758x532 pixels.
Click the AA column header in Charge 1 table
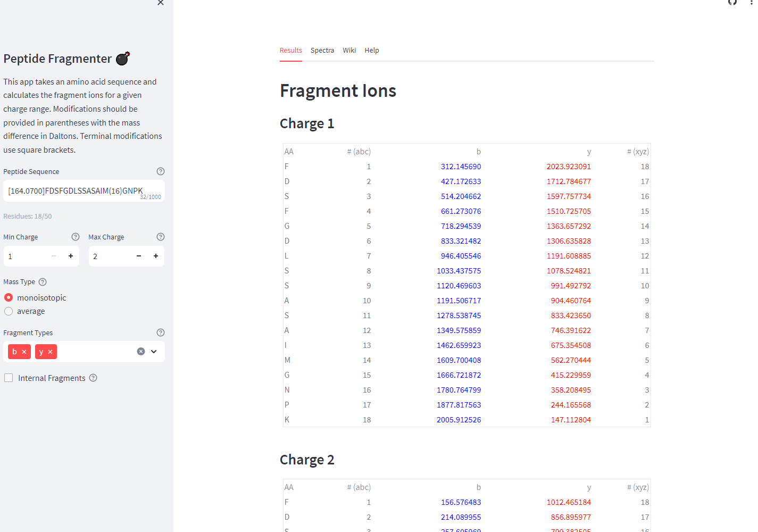pyautogui.click(x=289, y=152)
